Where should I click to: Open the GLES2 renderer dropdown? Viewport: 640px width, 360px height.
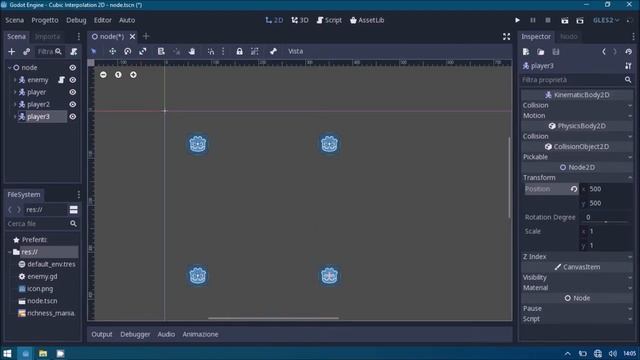[x=606, y=20]
